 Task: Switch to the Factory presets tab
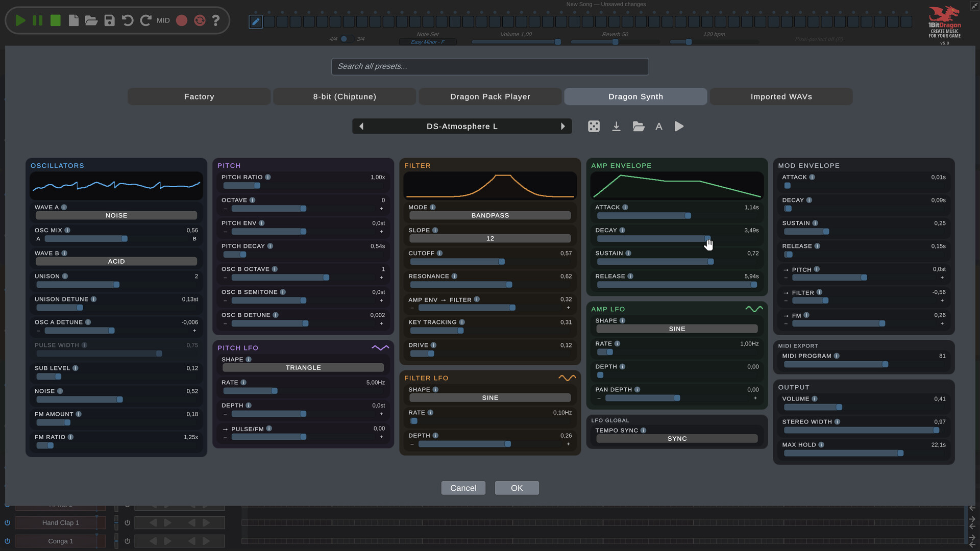pos(199,96)
